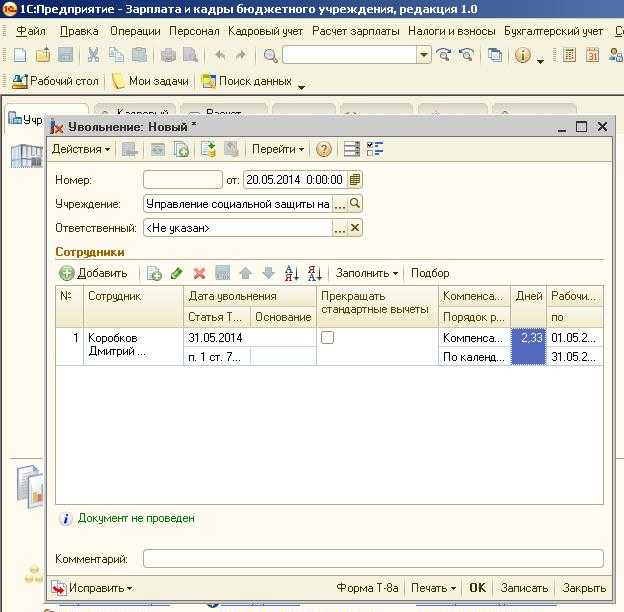Confirm with OK button

tap(477, 588)
